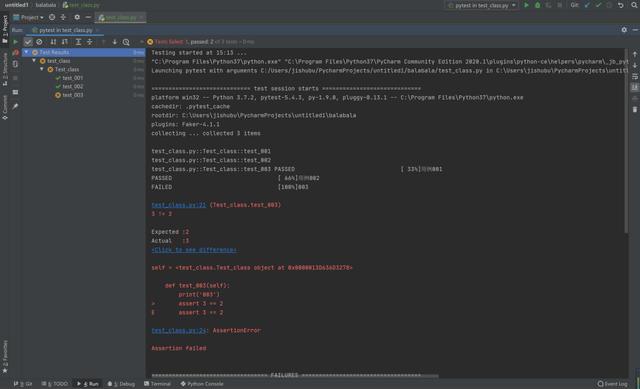This screenshot has height=389, width=640.
Task: Jump to previous failed test arrow
Action: tap(103, 42)
